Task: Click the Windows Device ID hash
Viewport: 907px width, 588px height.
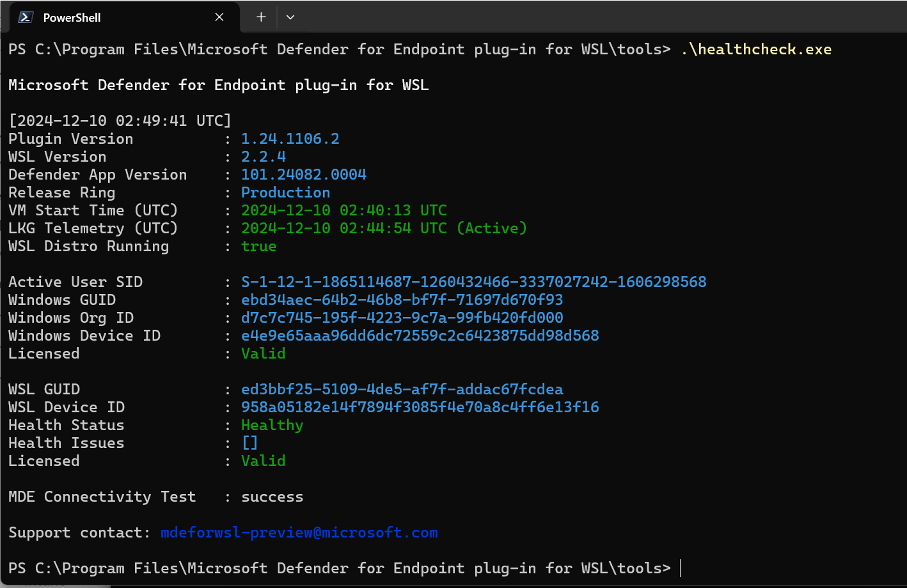Action: [420, 336]
